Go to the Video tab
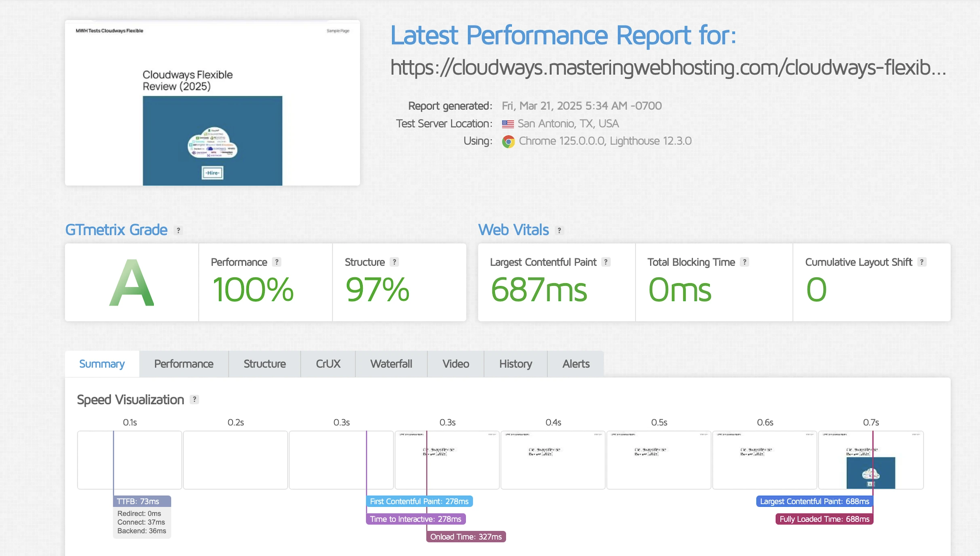The height and width of the screenshot is (556, 980). tap(456, 364)
